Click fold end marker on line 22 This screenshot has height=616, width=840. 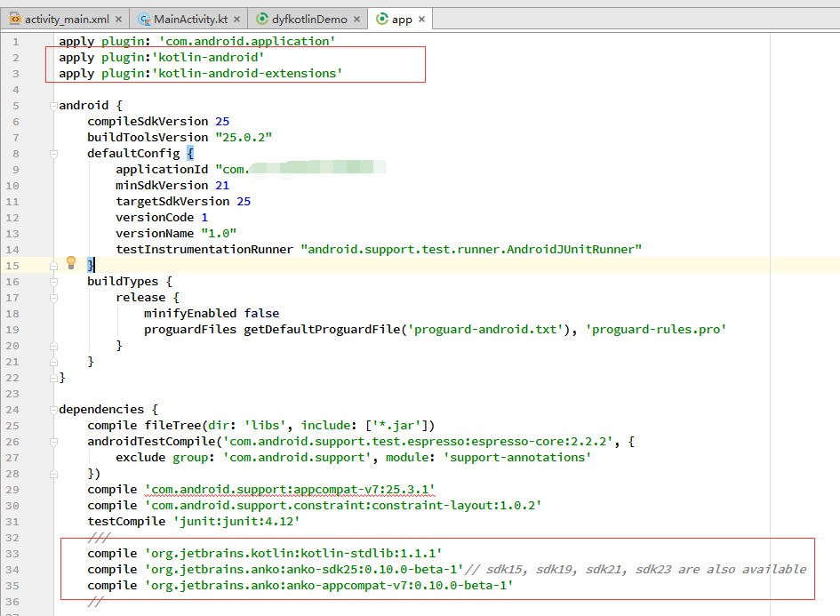[x=53, y=378]
